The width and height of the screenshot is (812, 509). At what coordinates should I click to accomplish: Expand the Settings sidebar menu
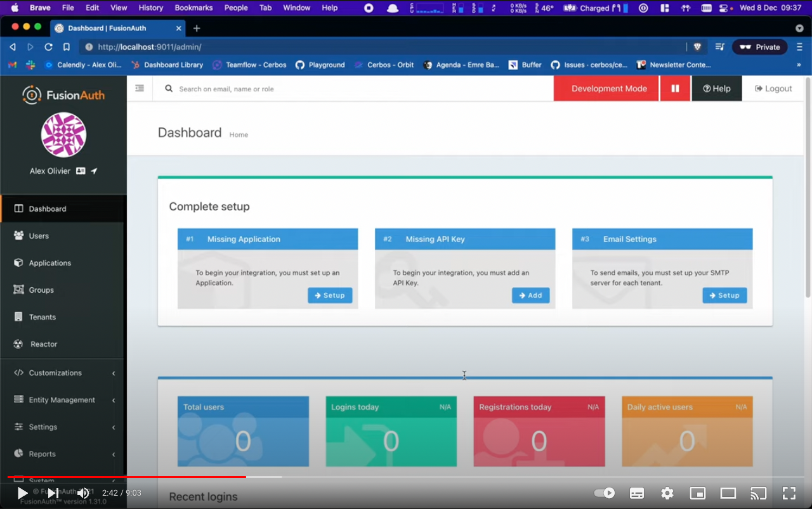coord(63,427)
